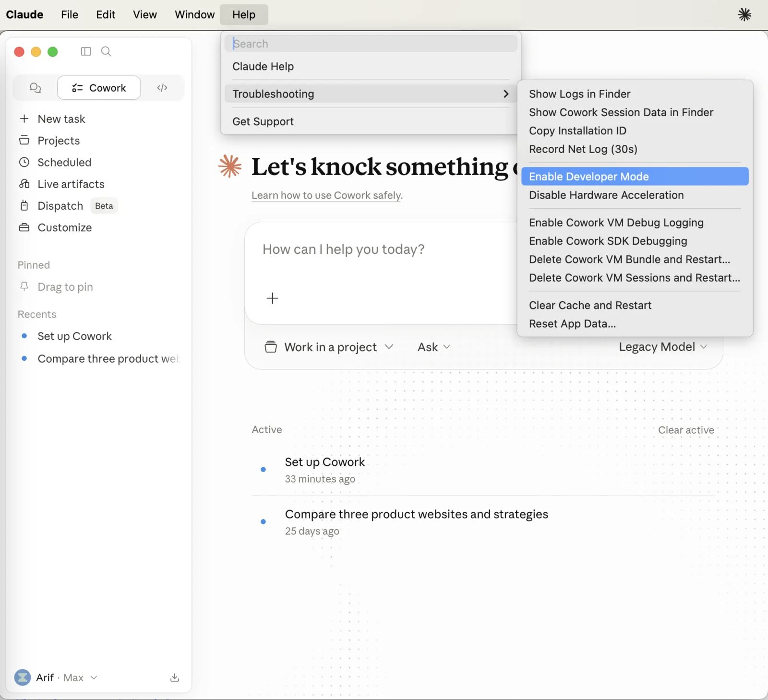Click the How can I help prompt field
The width and height of the screenshot is (768, 700).
click(x=343, y=249)
